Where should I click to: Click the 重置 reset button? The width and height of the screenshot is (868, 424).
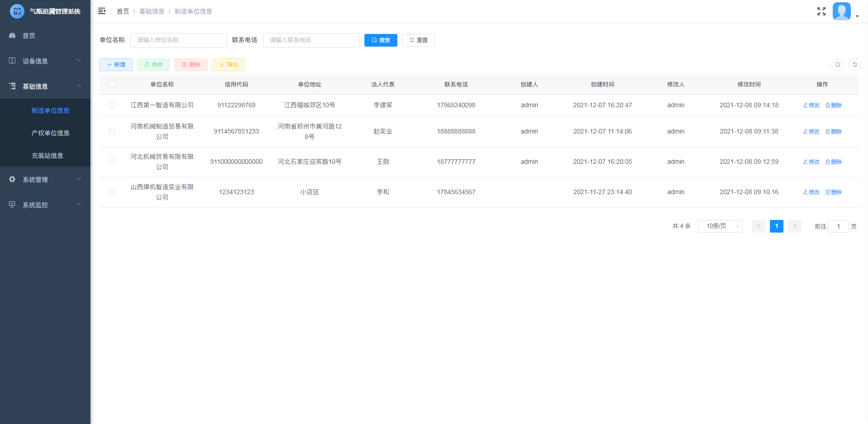click(x=418, y=40)
